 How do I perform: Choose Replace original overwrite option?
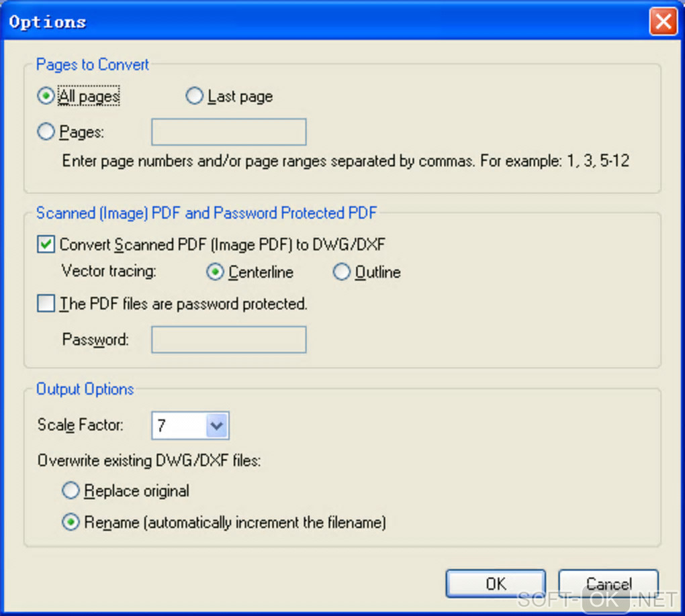(71, 491)
